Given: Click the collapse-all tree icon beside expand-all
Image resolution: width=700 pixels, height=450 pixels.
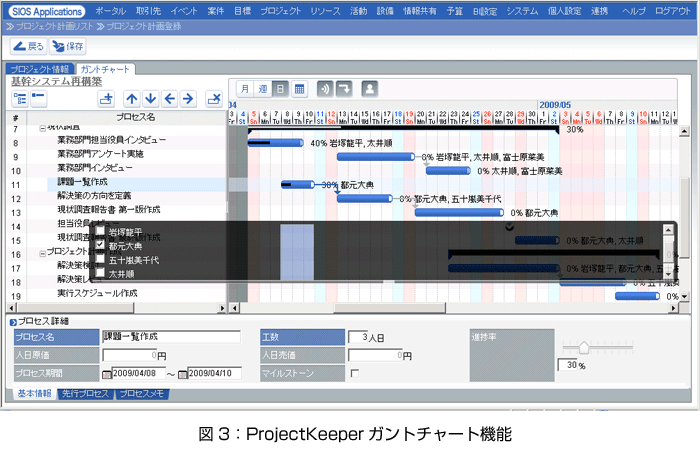Looking at the screenshot, I should point(39,99).
